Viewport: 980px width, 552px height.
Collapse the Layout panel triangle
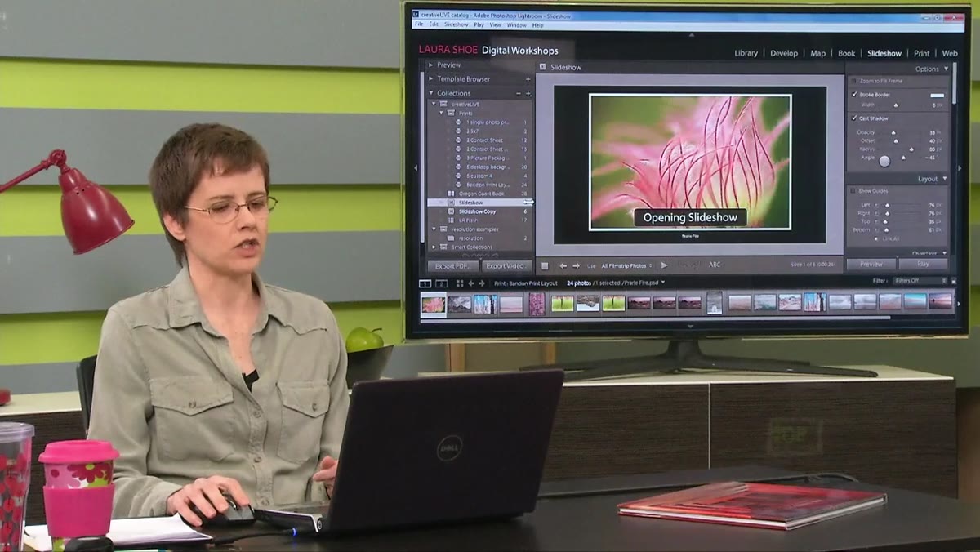[945, 179]
